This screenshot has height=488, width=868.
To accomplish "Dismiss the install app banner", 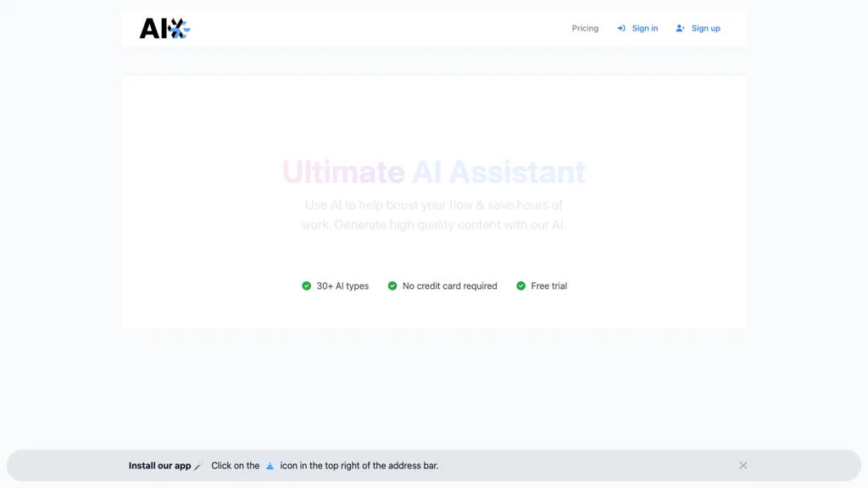I will (x=743, y=465).
